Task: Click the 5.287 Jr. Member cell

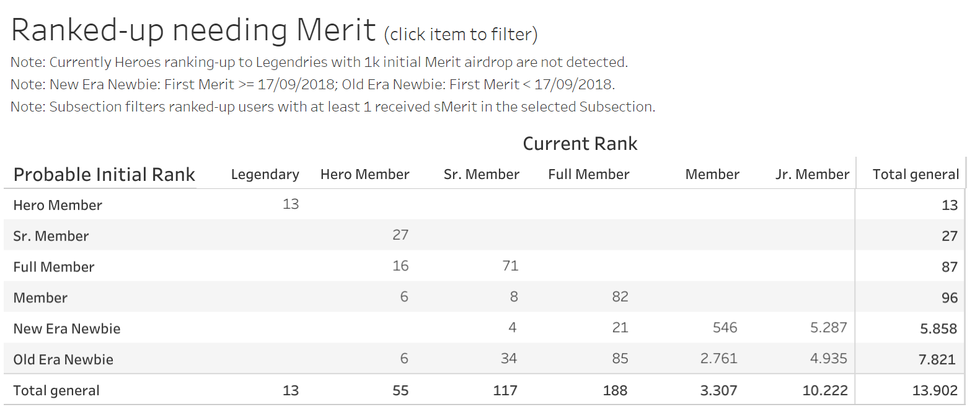Action: (x=828, y=328)
